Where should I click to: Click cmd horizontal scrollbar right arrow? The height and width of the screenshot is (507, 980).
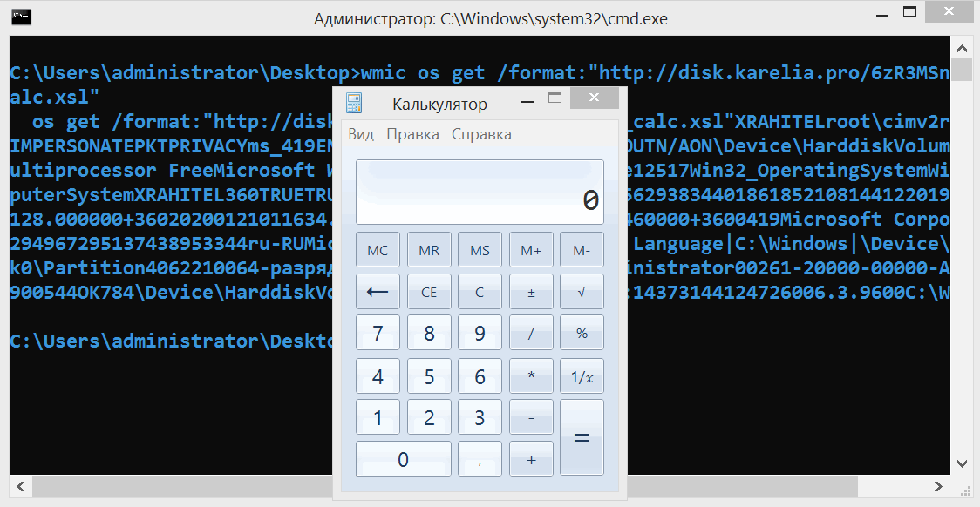tap(938, 486)
